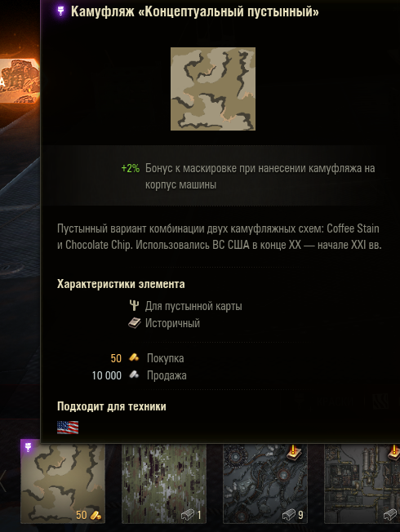Click the book icon next to Историчный
Screen dimensions: 400x532
135,323
